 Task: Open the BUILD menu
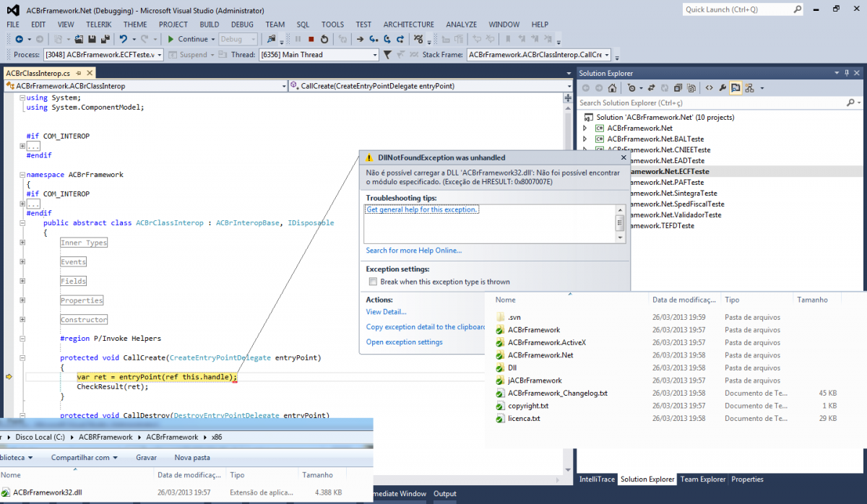pos(210,25)
